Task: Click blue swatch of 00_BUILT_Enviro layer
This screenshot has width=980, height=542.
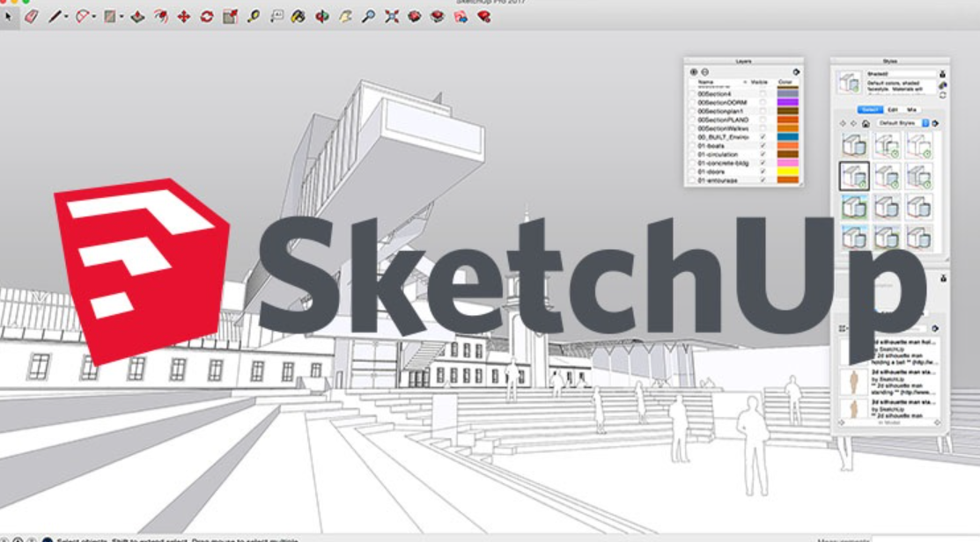Action: [x=787, y=136]
